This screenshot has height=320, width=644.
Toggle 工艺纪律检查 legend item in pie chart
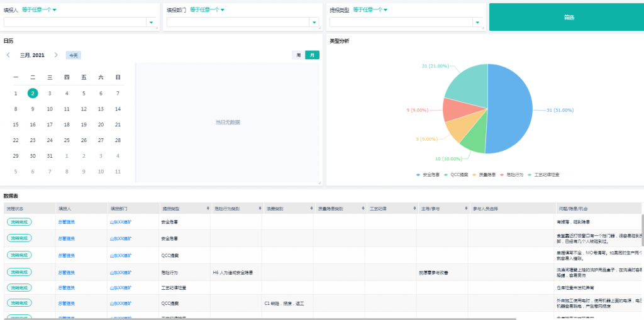click(543, 175)
